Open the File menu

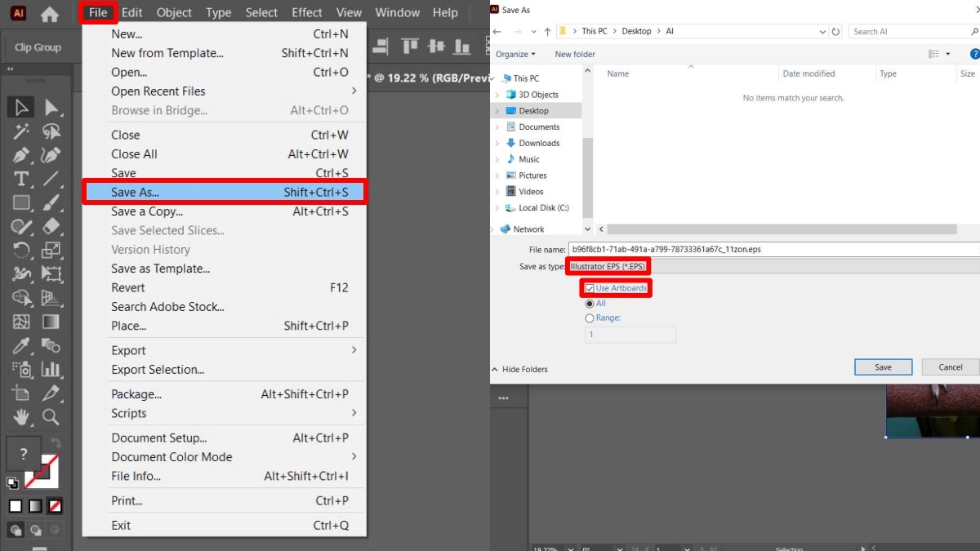click(98, 12)
